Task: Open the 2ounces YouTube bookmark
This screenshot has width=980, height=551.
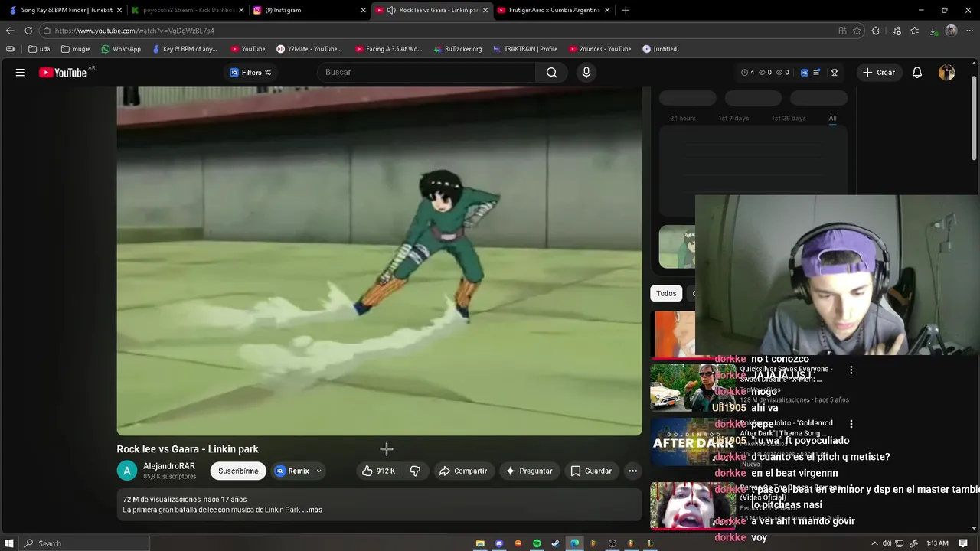Action: click(599, 49)
